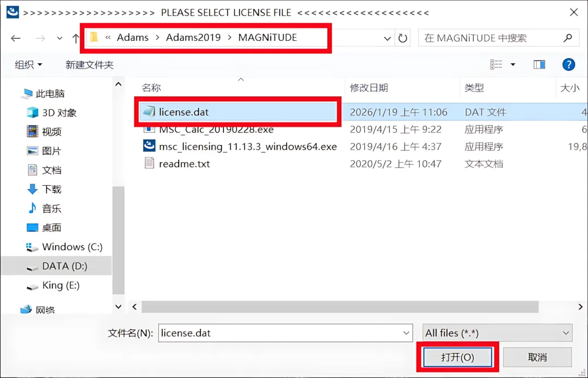Open the All files (*.*) filter dropdown
588x378 pixels.
point(497,333)
